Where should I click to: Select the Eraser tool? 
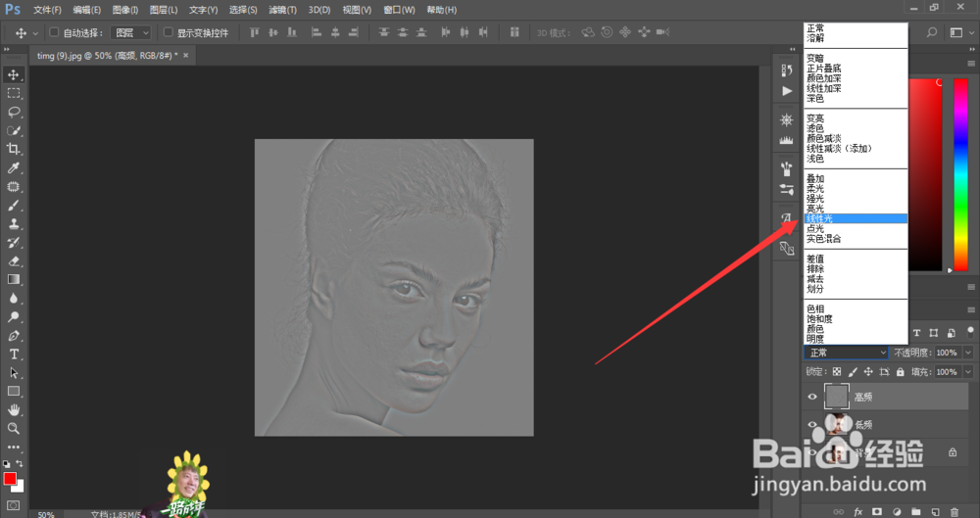pos(13,261)
